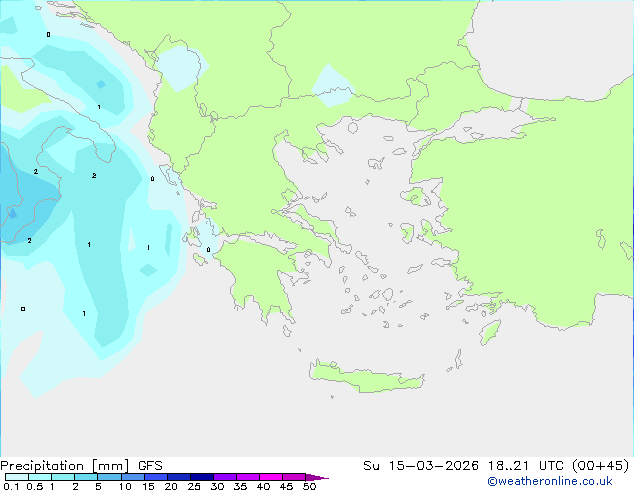Click the '0.5' legend scale label

coord(35,486)
